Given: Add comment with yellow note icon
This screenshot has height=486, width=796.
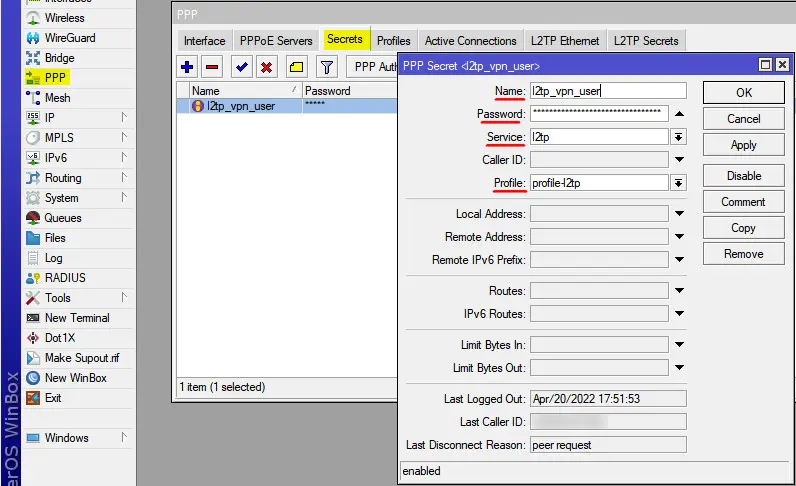Looking at the screenshot, I should [296, 67].
